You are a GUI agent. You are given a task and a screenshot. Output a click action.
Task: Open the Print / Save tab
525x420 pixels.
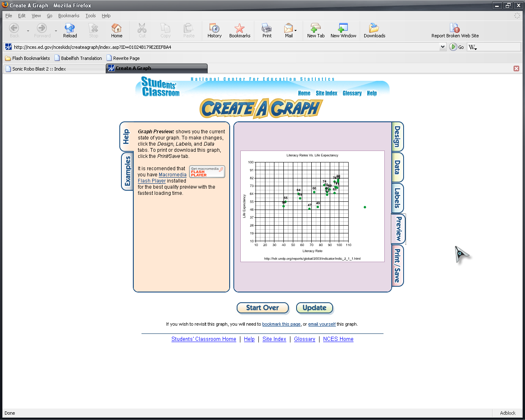[x=397, y=266]
